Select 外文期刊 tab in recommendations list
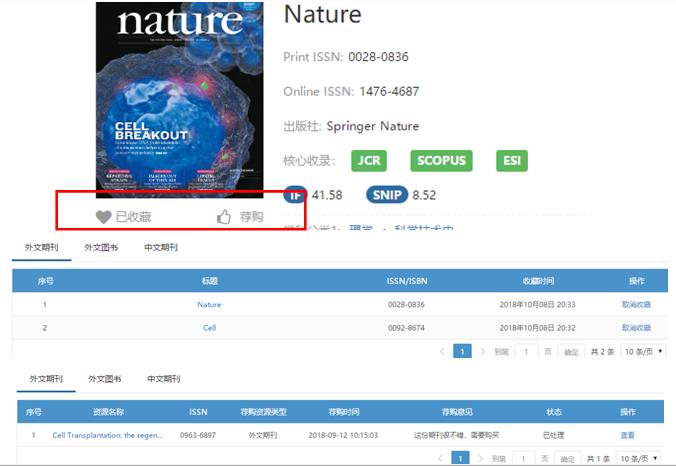The image size is (676, 466). click(46, 379)
